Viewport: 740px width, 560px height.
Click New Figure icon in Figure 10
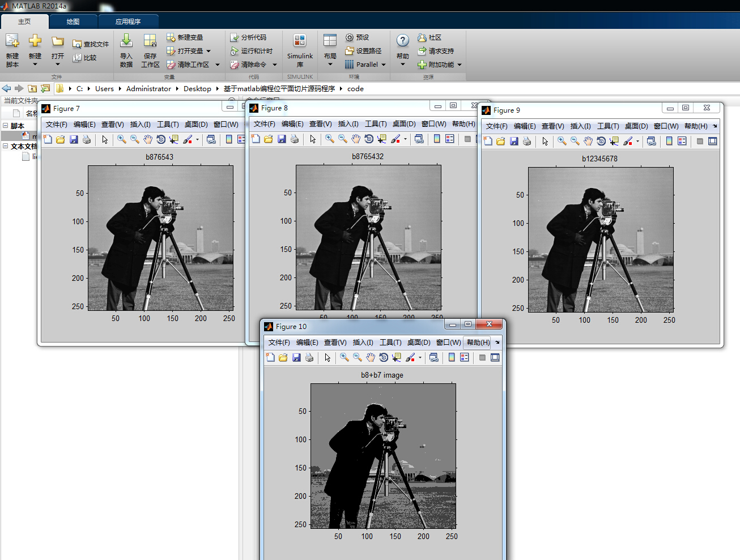coord(270,357)
